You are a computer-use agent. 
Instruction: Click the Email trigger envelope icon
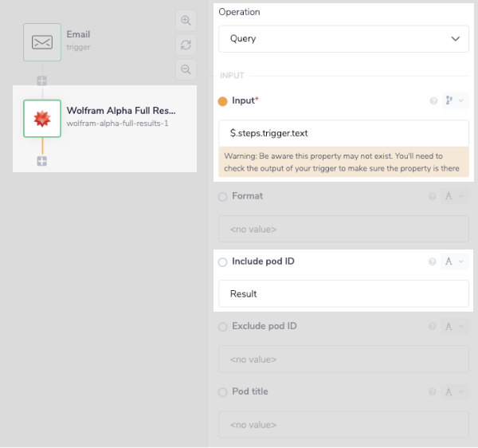point(41,42)
